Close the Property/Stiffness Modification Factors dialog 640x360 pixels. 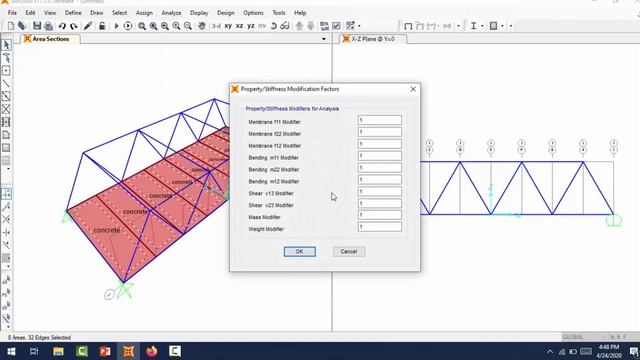(x=413, y=89)
